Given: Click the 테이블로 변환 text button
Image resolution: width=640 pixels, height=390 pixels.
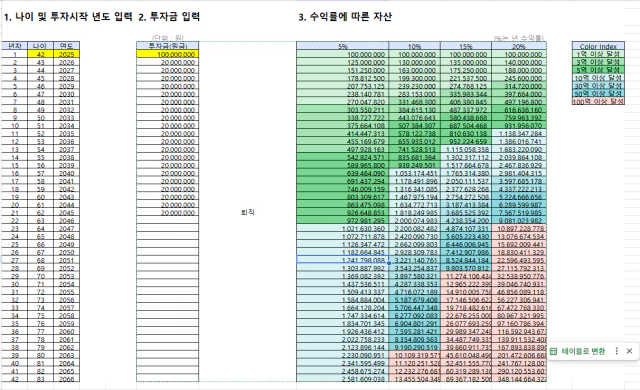Looking at the screenshot, I should click(583, 351).
